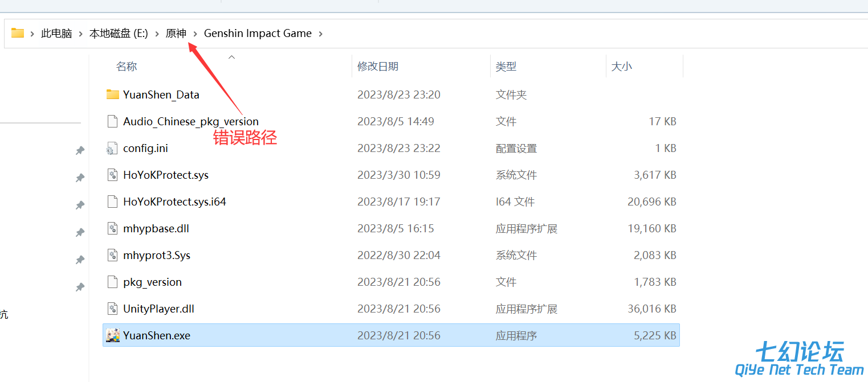Viewport: 868px width, 382px height.
Task: Click size 36,016 KB of UnityPlayer.dll
Action: [x=652, y=309]
